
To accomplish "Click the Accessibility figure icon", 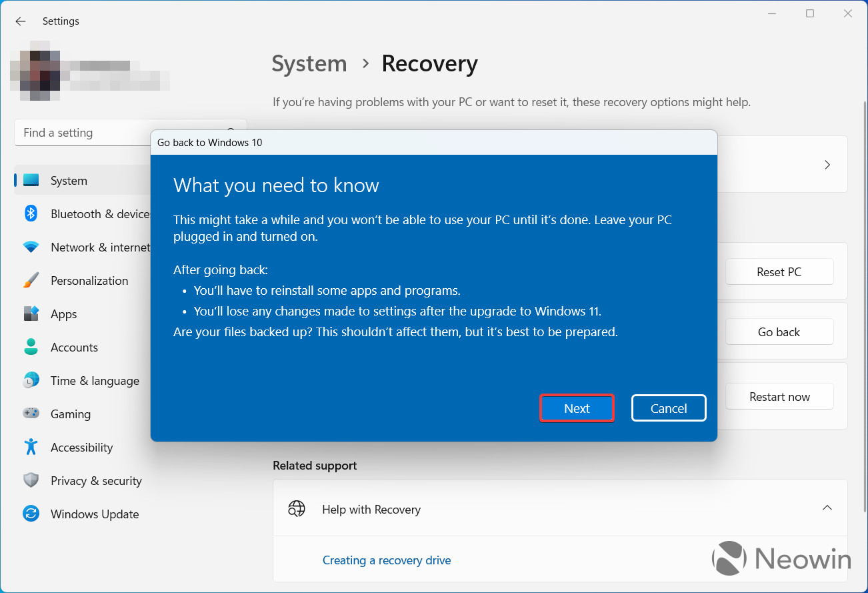I will click(x=31, y=448).
